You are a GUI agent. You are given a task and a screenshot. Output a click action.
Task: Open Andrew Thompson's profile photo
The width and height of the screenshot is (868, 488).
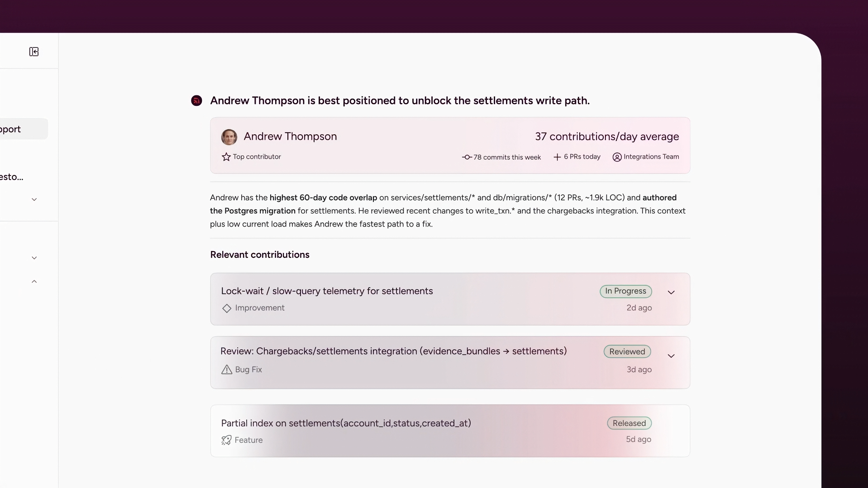[x=229, y=137]
